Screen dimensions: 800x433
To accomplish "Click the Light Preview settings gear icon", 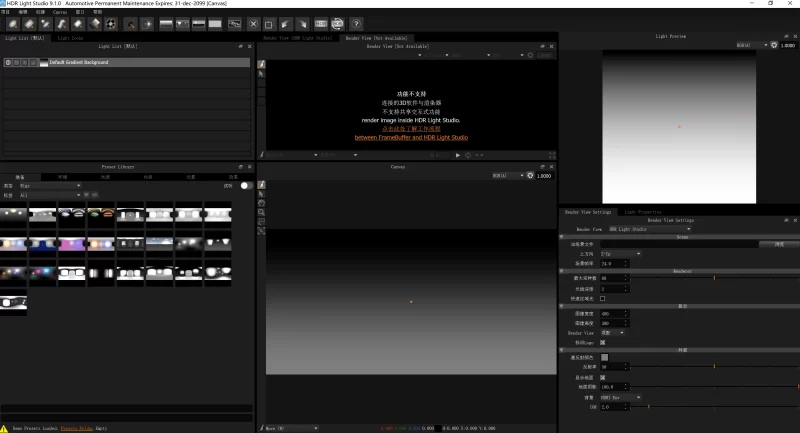I will [x=774, y=45].
